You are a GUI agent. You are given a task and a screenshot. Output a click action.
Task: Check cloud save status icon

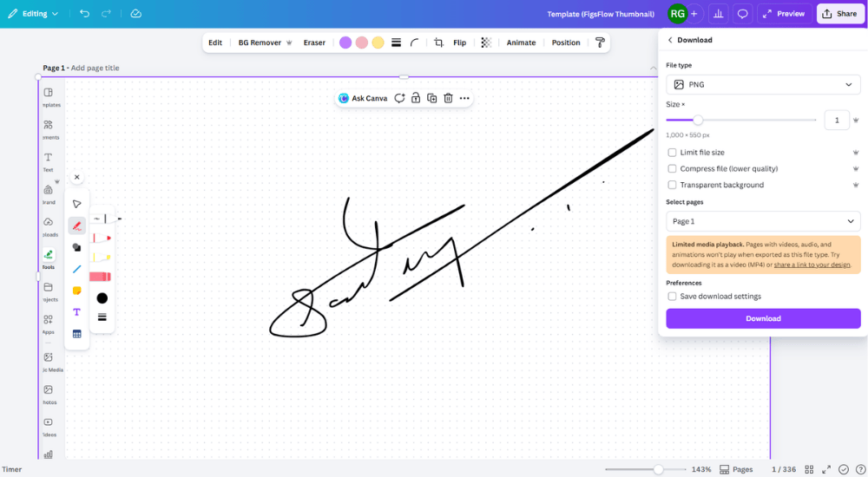[135, 13]
